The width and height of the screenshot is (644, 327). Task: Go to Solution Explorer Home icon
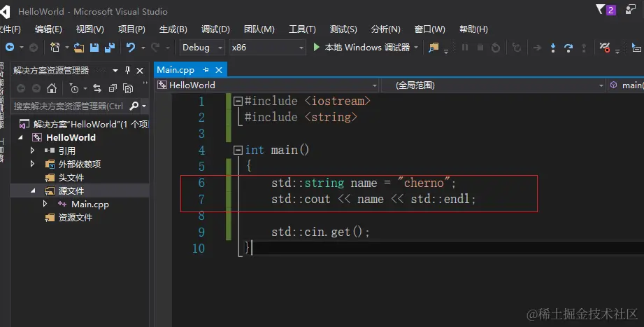point(52,88)
